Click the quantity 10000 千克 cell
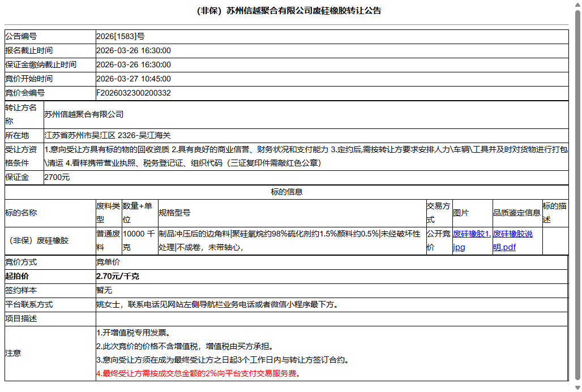The image size is (582, 392). (x=138, y=239)
